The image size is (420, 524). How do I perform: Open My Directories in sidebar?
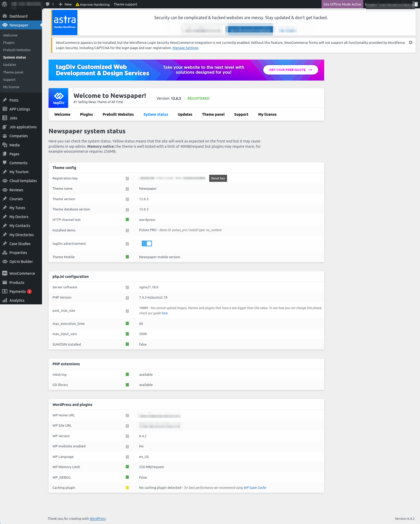coord(21,235)
